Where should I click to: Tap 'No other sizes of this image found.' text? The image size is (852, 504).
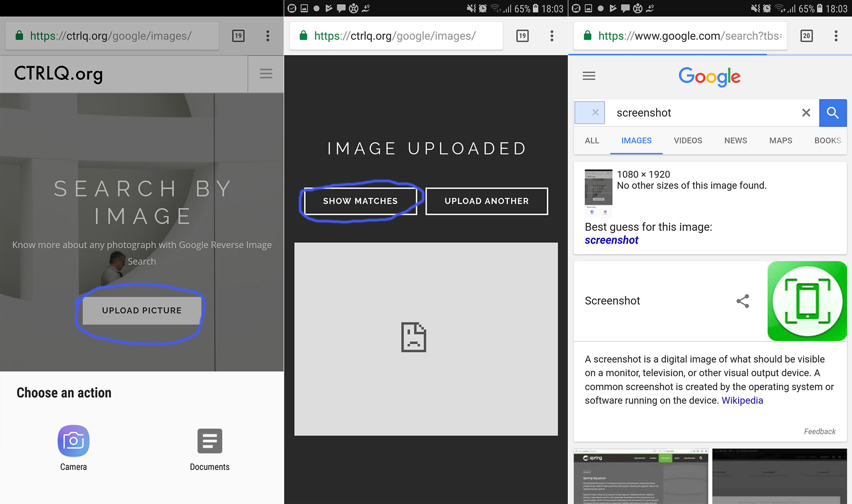tap(691, 186)
